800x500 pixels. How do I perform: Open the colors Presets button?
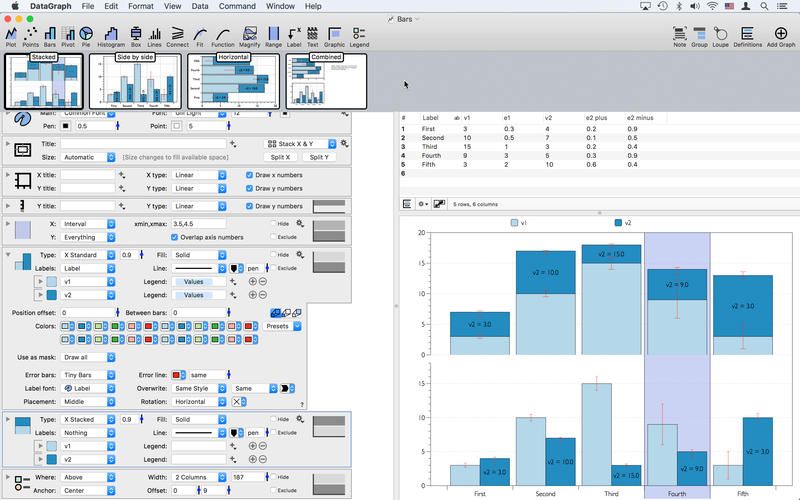282,326
